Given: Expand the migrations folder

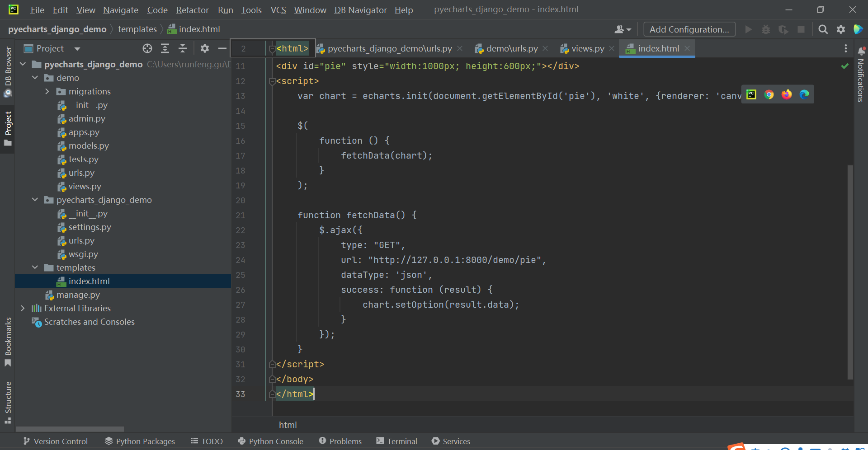Looking at the screenshot, I should pos(47,91).
